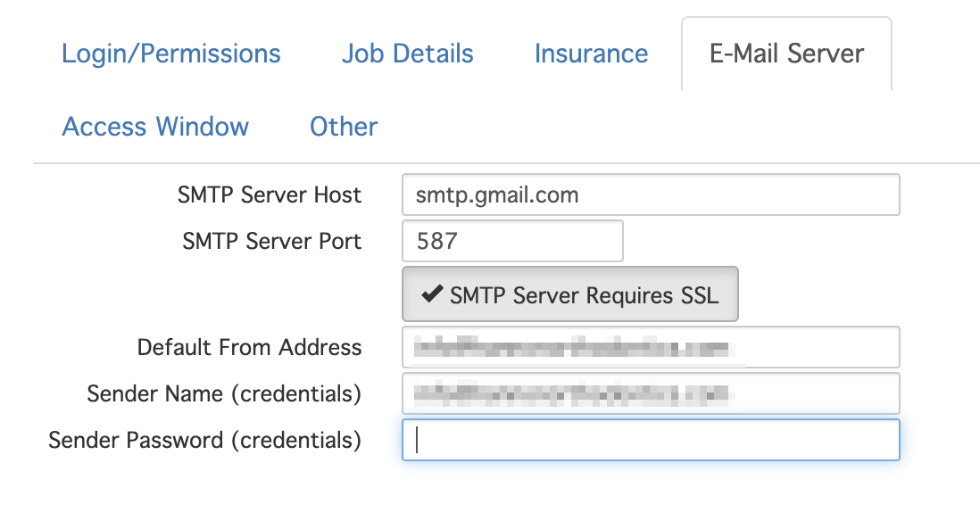
Task: Go to the Insurance tab
Action: (591, 54)
